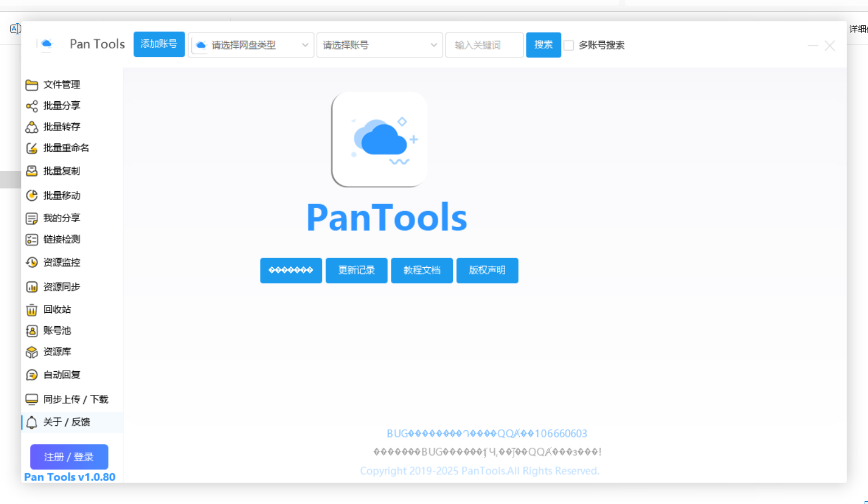Click the clock icon beside 资源监控
868x504 pixels.
click(x=32, y=263)
